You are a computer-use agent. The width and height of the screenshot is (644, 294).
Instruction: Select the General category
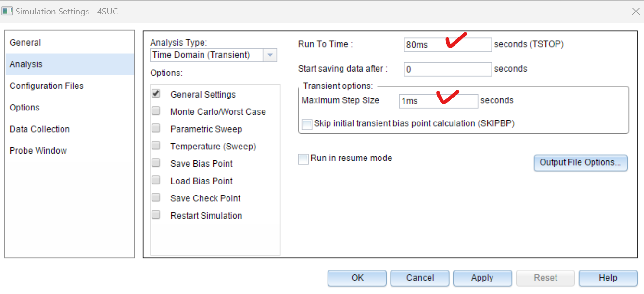coord(70,43)
